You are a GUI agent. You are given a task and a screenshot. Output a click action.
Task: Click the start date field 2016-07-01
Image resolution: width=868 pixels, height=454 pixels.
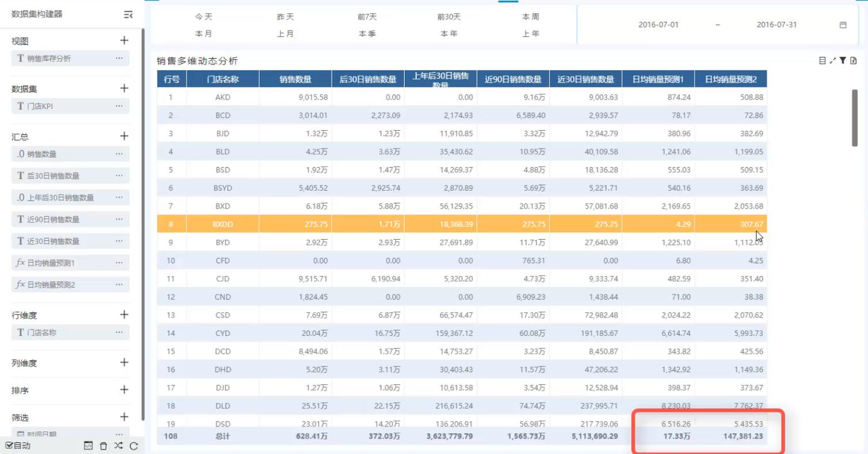pyautogui.click(x=658, y=25)
